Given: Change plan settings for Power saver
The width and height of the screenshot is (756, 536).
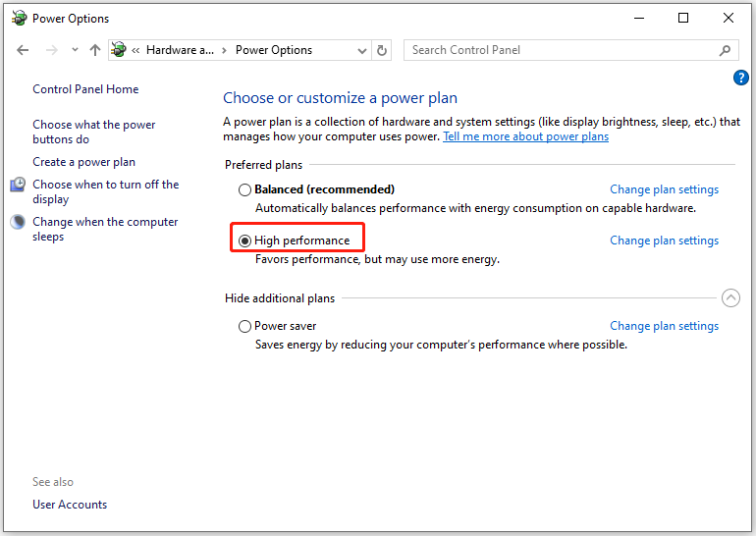Looking at the screenshot, I should point(664,326).
